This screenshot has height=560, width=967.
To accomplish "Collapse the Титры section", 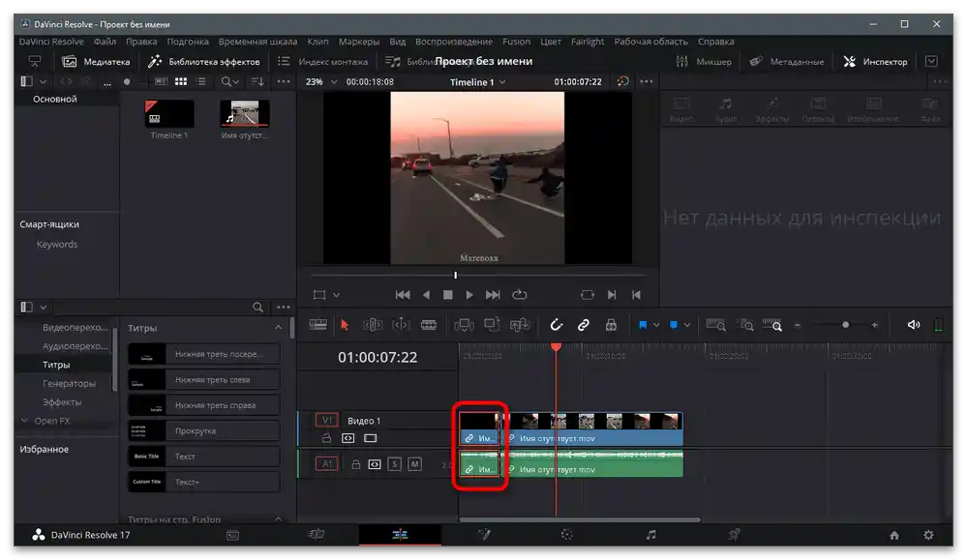I will 278,328.
